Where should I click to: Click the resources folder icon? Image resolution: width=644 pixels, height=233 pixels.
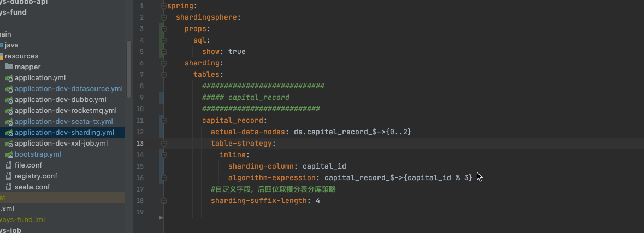tap(2, 56)
